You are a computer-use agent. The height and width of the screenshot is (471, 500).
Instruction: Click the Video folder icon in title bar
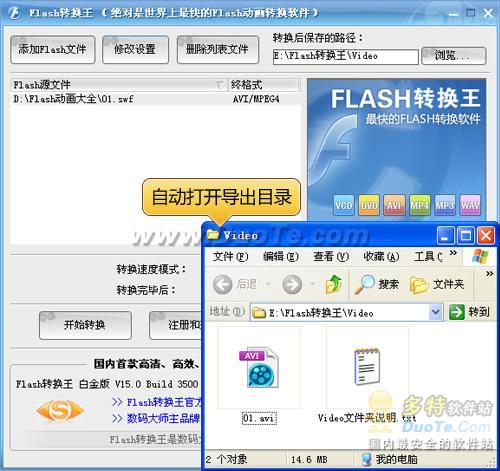213,235
